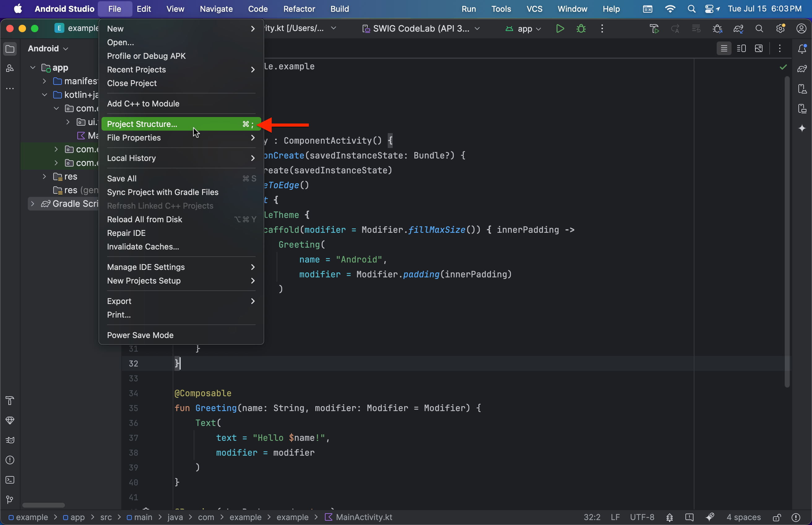
Task: Open Project tool window folder icon
Action: pos(10,49)
